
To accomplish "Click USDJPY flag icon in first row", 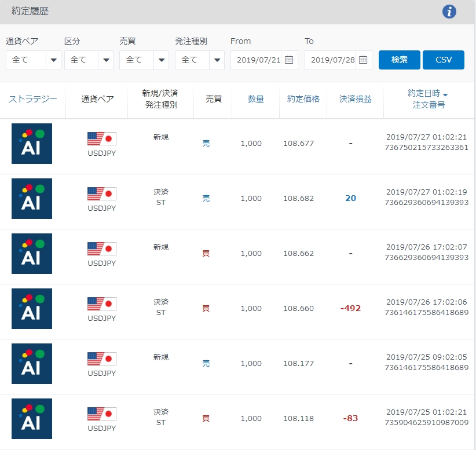I will click(102, 138).
